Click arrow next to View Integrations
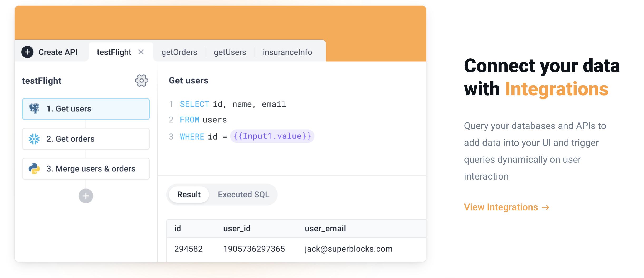 coord(546,207)
